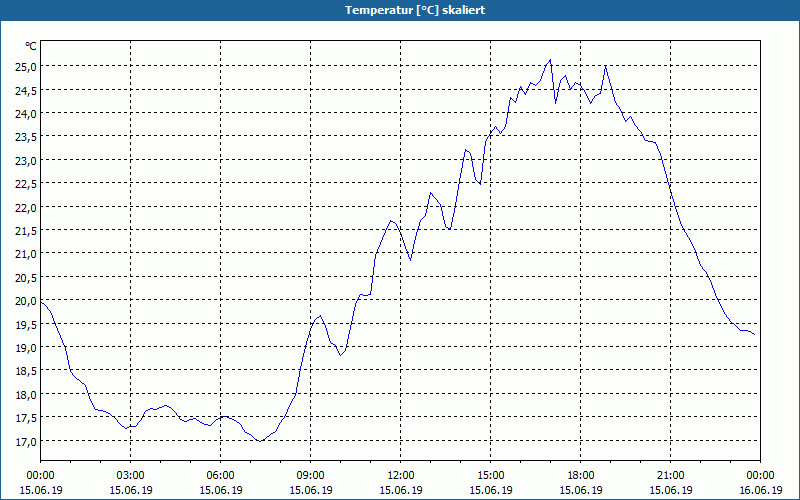Image resolution: width=800 pixels, height=500 pixels.
Task: Click the 15.06.19 date beneath 15:00
Action: coord(491,490)
